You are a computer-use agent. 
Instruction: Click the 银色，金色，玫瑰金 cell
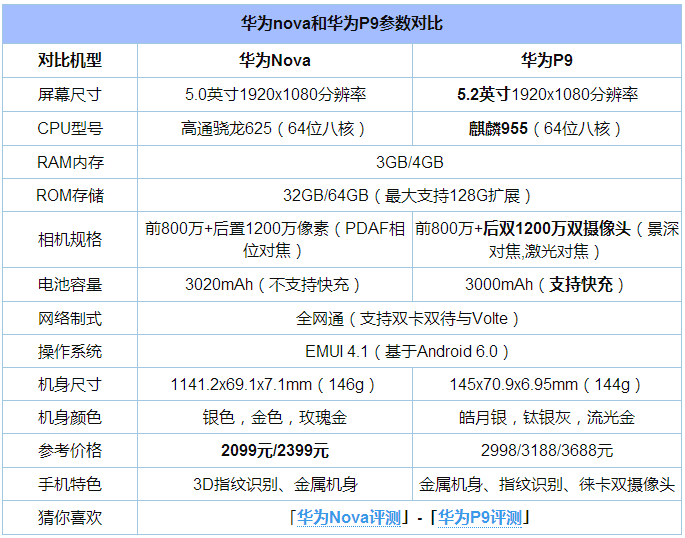coord(275,418)
